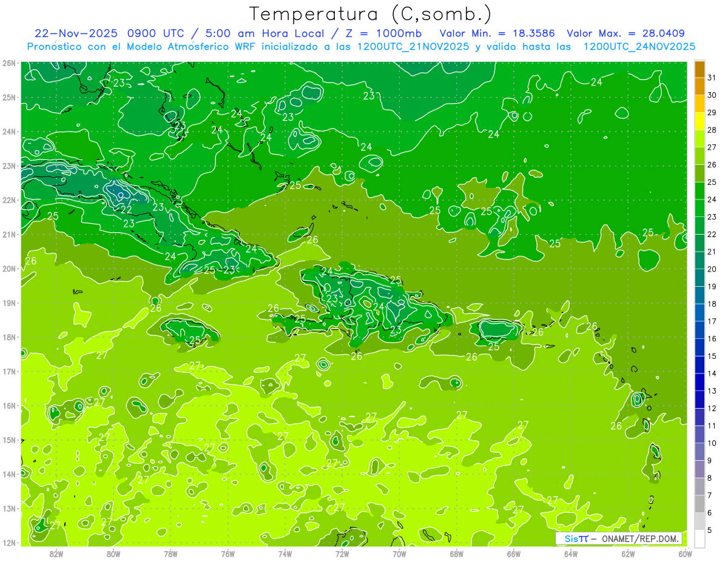Image resolution: width=728 pixels, height=562 pixels.
Task: Click the 22N latitude axis label
Action: pyautogui.click(x=9, y=200)
